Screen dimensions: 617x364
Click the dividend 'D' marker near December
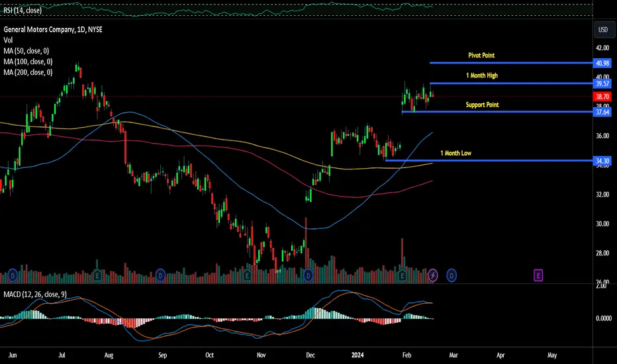[x=308, y=275]
